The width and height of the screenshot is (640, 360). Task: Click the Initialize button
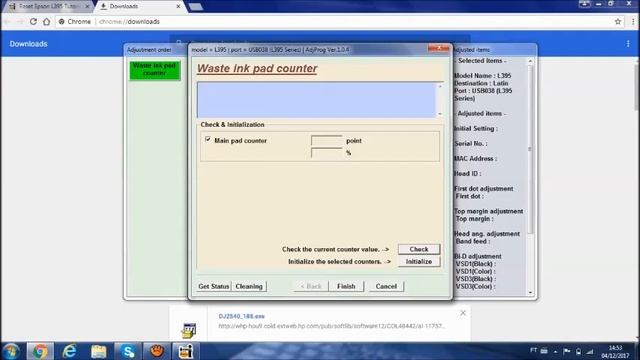click(419, 261)
